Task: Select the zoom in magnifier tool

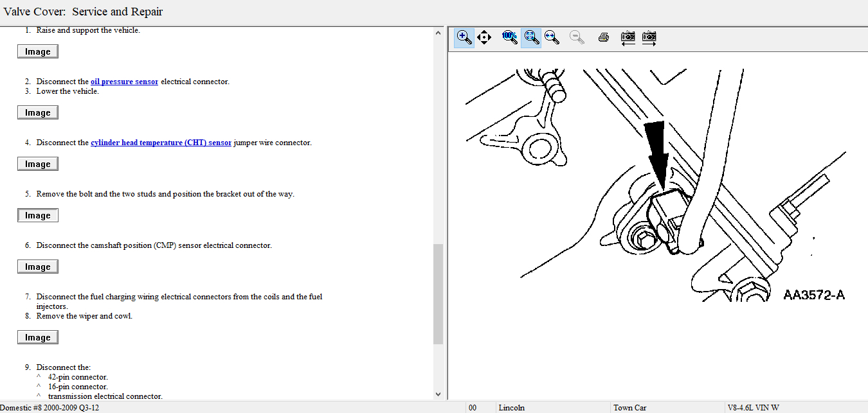Action: [x=464, y=37]
